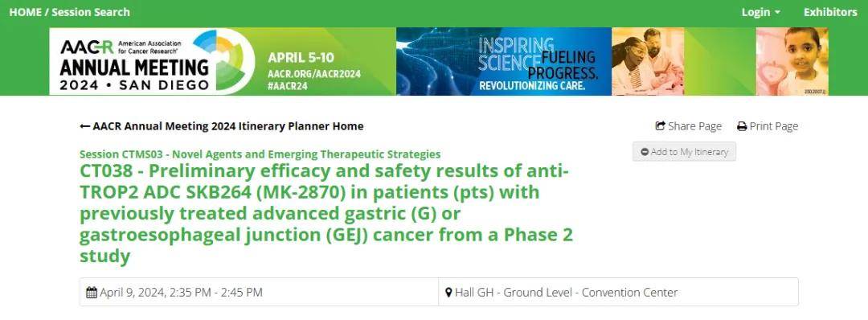Click the calendar icon beside April 9, 2024
This screenshot has width=868, height=320.
(x=92, y=293)
